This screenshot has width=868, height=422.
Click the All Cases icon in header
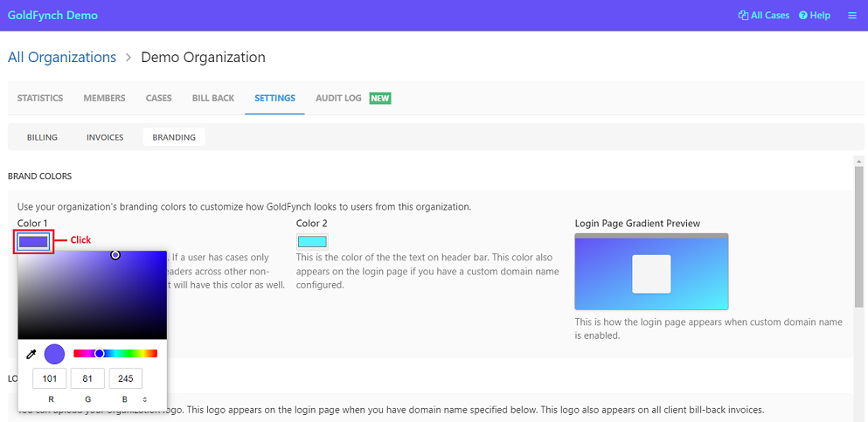click(743, 16)
